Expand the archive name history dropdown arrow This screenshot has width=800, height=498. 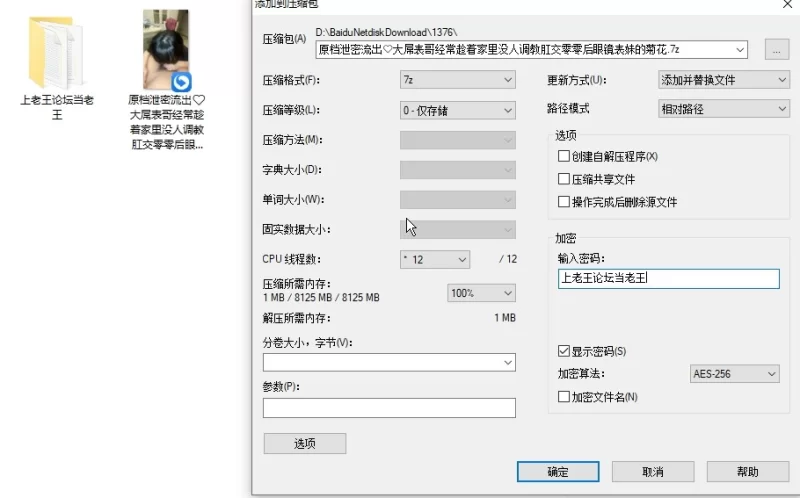tap(740, 49)
